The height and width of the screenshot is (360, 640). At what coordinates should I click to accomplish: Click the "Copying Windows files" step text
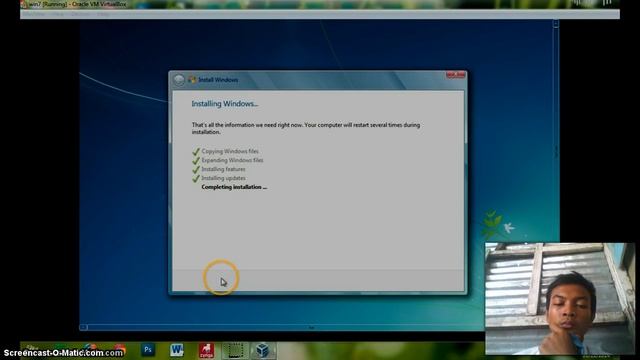coord(230,151)
